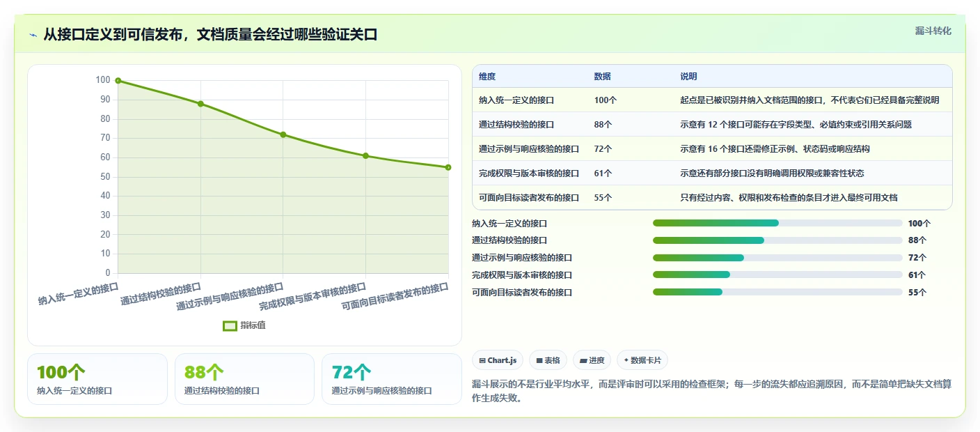Click the 表格 chip
This screenshot has height=432, width=980.
click(548, 360)
